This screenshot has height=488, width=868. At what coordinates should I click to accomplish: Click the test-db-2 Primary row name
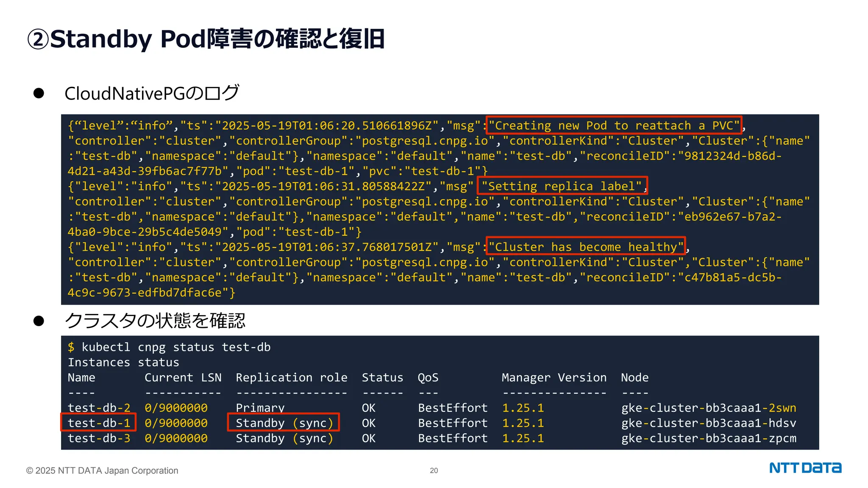[x=99, y=408]
